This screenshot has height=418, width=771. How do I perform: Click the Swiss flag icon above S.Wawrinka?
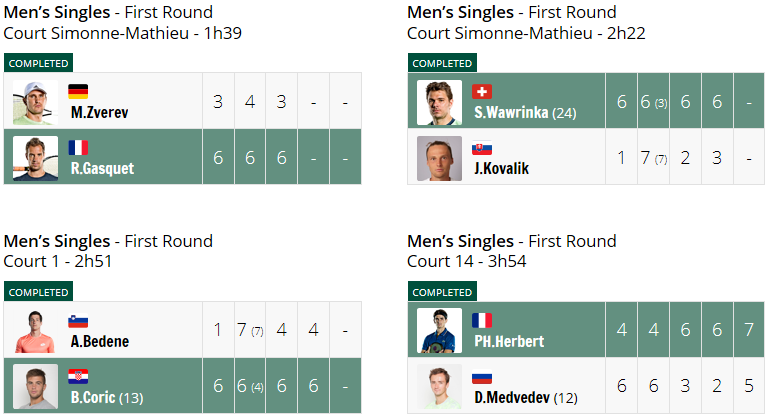[481, 91]
